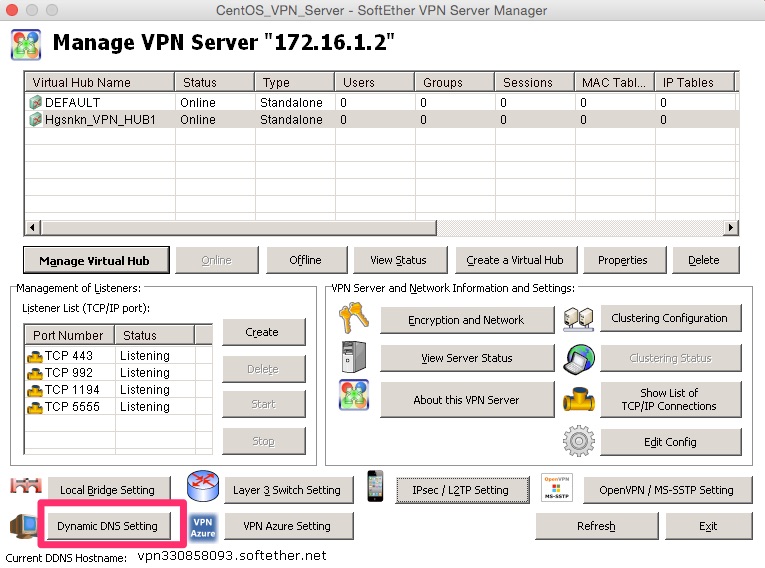765x568 pixels.
Task: Open Clustering Configuration
Action: click(670, 318)
